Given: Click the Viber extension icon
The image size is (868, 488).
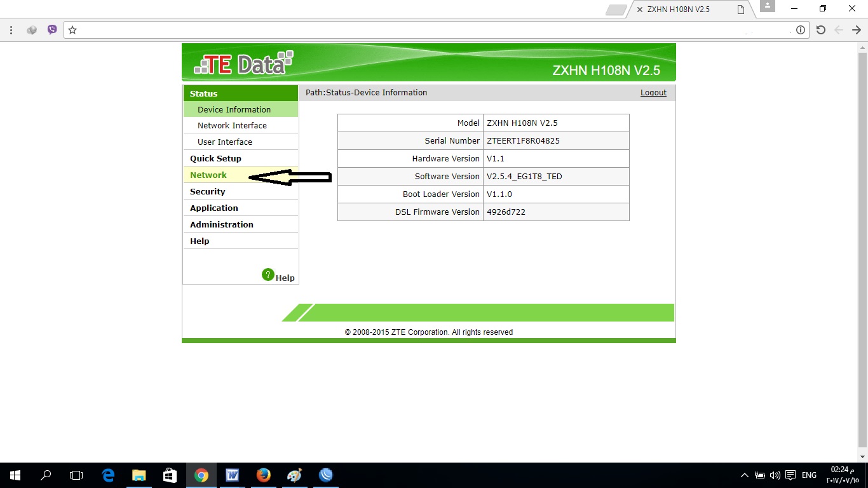Looking at the screenshot, I should coord(52,30).
